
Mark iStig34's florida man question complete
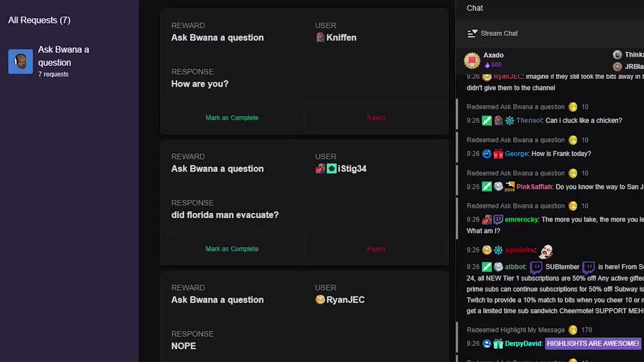(x=232, y=249)
